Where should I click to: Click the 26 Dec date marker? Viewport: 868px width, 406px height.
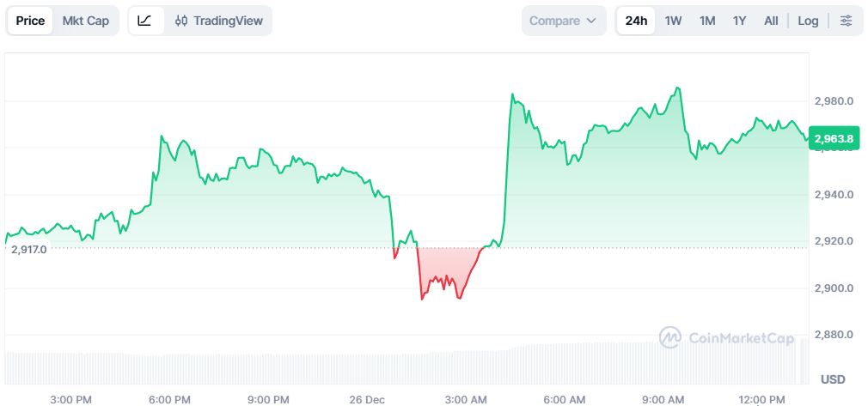click(367, 400)
